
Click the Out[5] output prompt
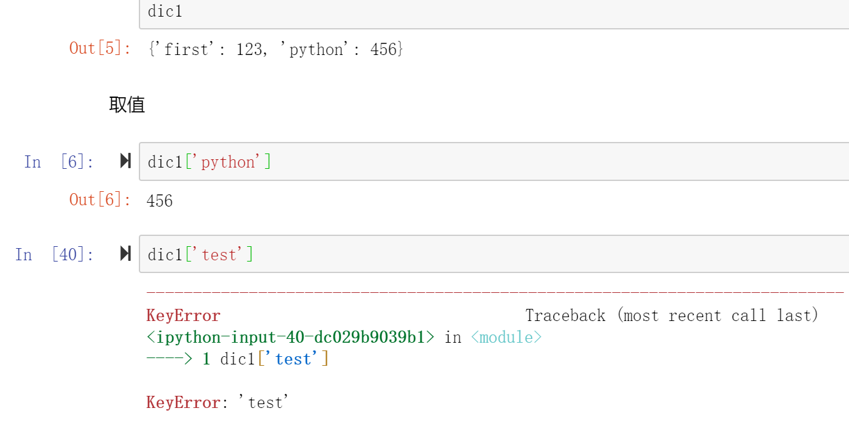click(99, 48)
